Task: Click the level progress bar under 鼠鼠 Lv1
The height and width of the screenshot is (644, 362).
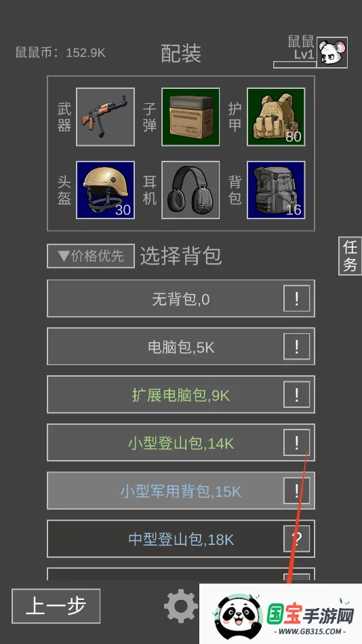Action: [x=295, y=64]
